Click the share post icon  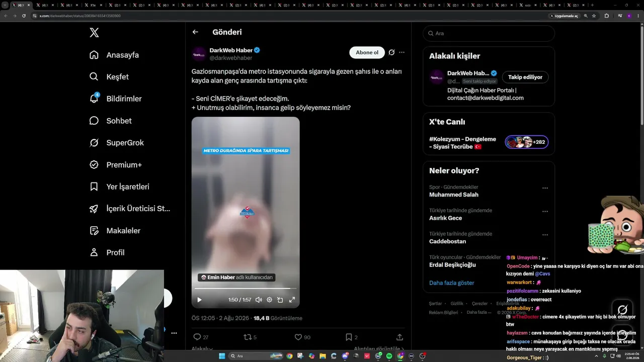tap(399, 337)
